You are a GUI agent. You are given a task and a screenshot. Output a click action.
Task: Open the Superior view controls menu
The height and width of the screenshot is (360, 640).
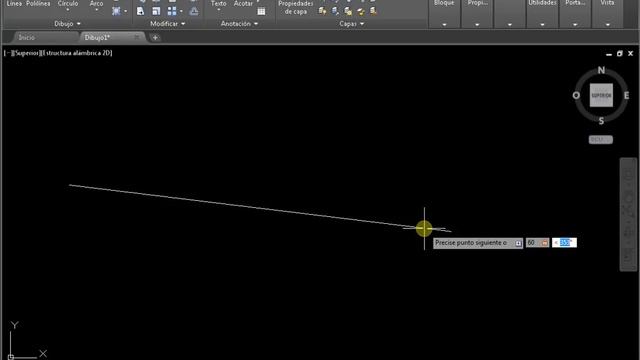point(27,53)
